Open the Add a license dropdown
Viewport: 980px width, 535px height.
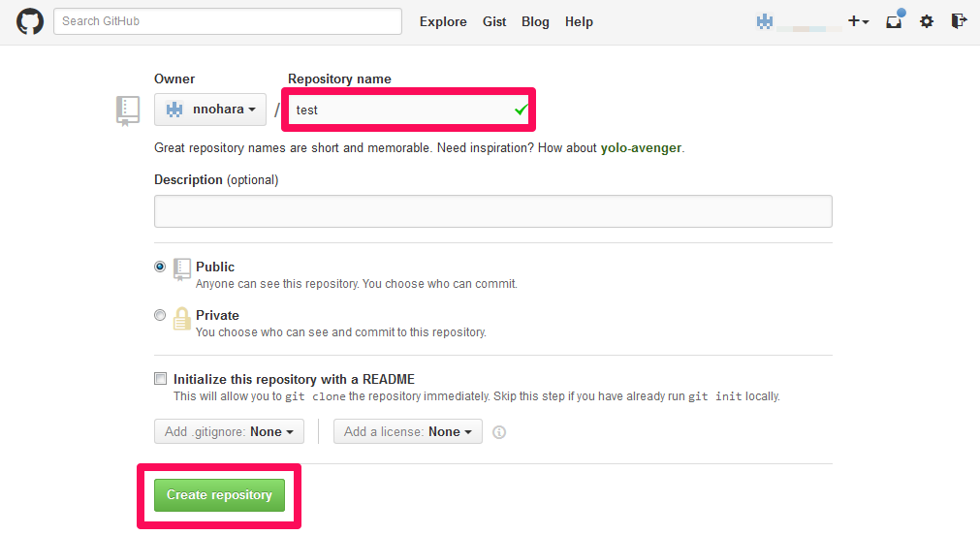click(408, 431)
